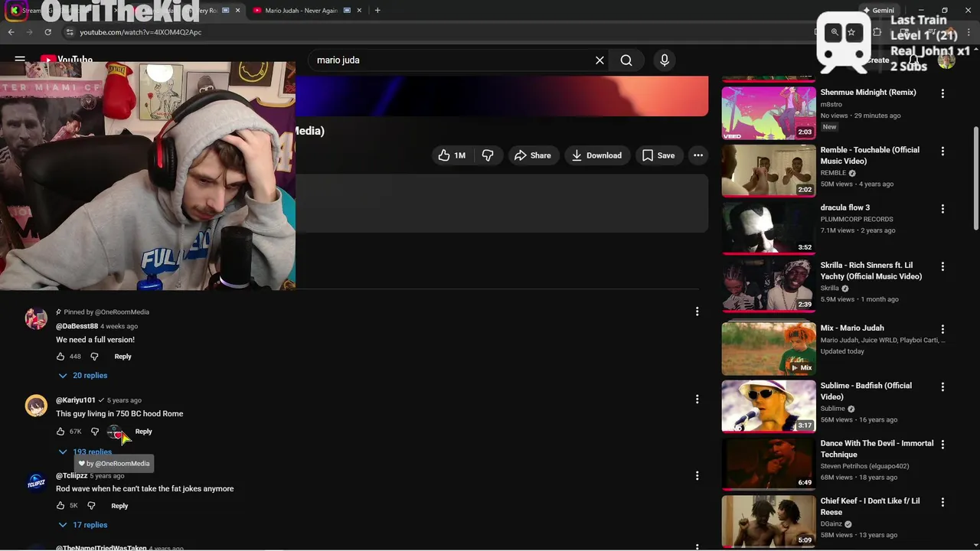The image size is (980, 551).
Task: Go back using the browser back arrow
Action: point(11,32)
